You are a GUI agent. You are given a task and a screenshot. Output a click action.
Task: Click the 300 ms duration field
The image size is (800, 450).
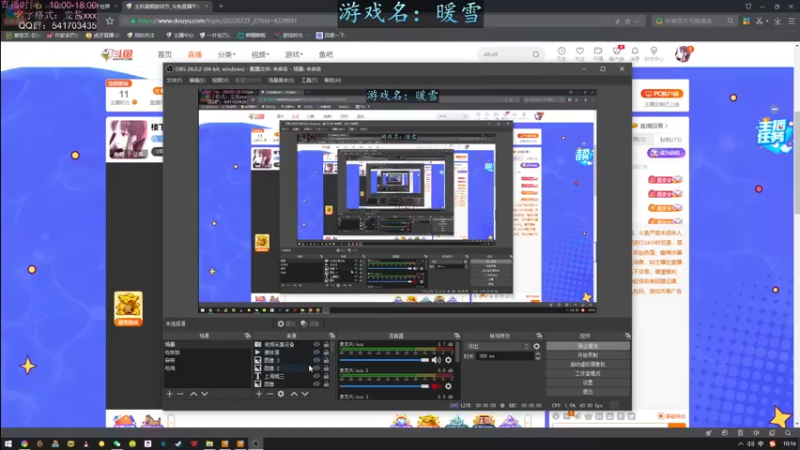click(505, 356)
